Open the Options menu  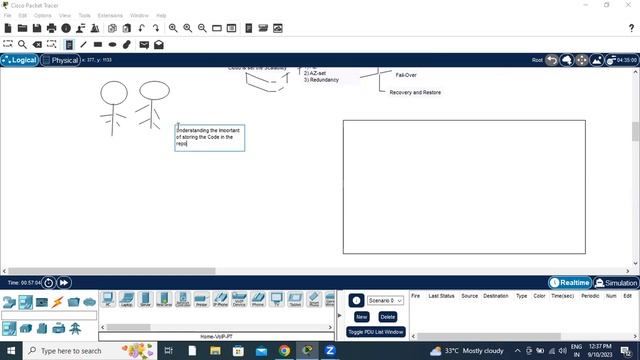(42, 16)
